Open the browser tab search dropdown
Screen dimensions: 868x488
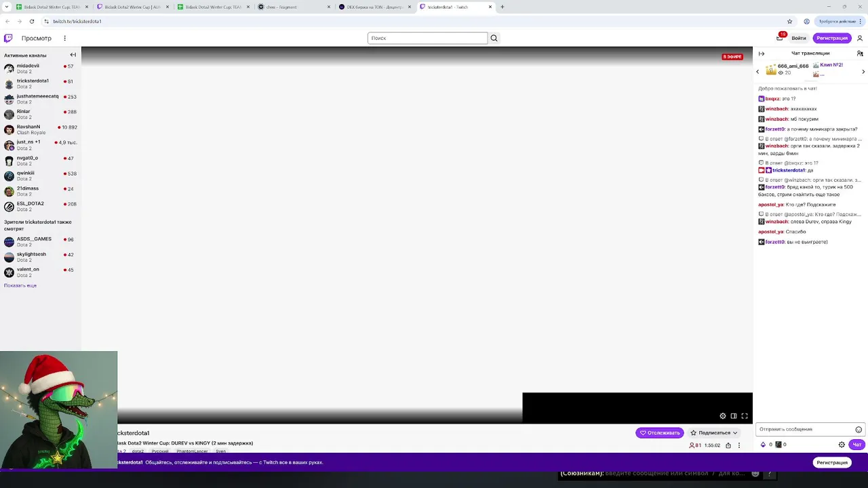(6, 7)
